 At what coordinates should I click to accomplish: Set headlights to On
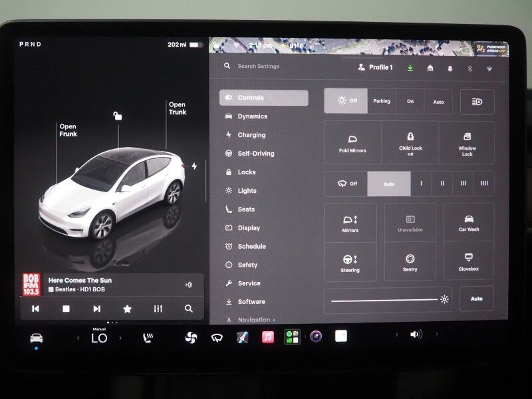410,102
